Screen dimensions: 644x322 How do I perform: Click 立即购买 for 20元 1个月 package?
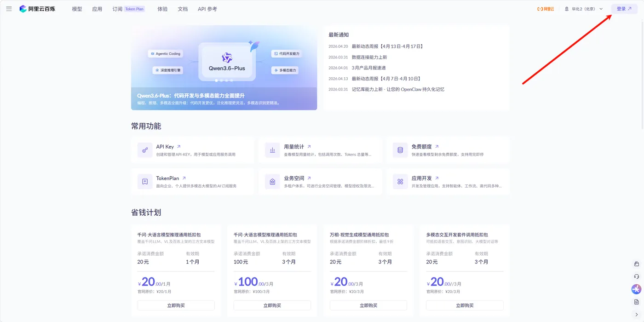coord(176,305)
